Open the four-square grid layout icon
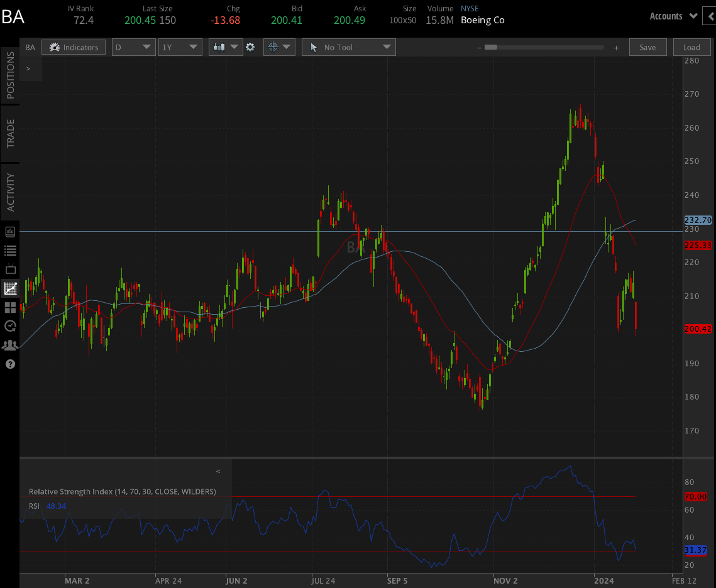This screenshot has height=588, width=716. [x=10, y=307]
